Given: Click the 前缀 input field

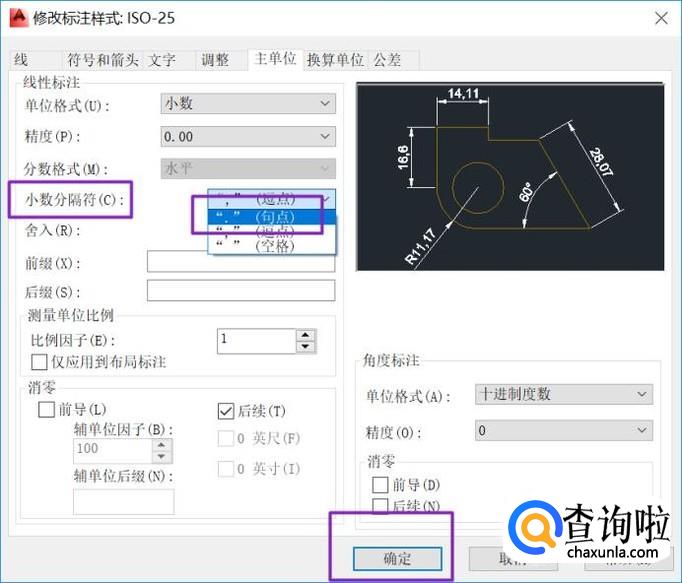Looking at the screenshot, I should (x=240, y=262).
